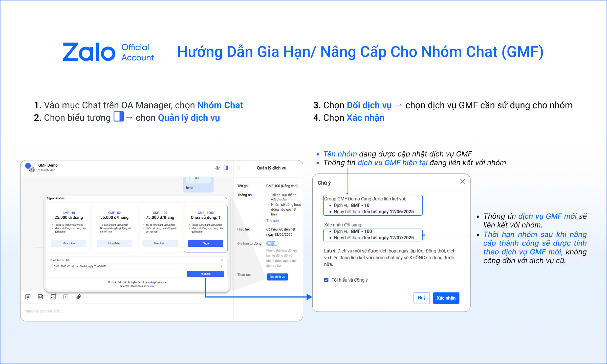
Task: Check the Tôi hiểu và đồng ý checkbox
Action: [x=326, y=280]
